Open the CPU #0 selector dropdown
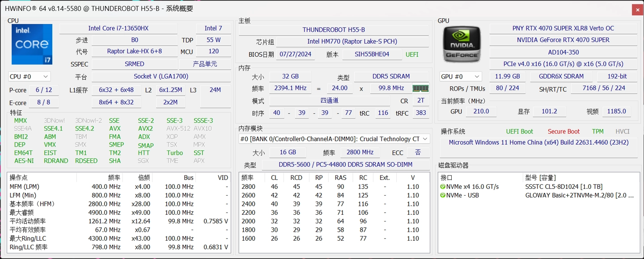The image size is (644, 259). (x=30, y=77)
